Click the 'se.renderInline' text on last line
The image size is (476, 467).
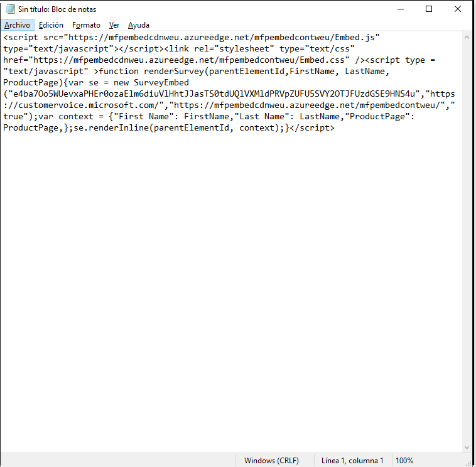pos(111,128)
